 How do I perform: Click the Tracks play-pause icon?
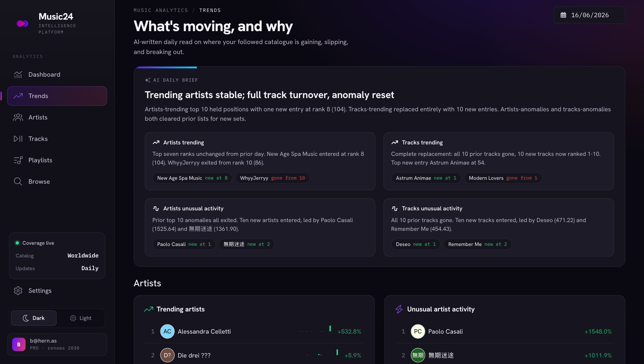[18, 139]
